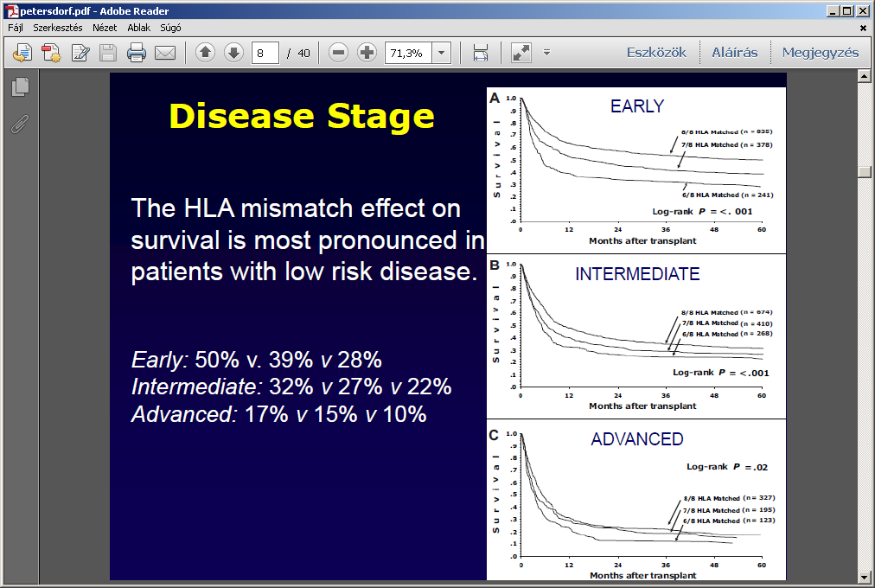Click the vertical scrollbar thumb
The width and height of the screenshot is (875, 588).
pyautogui.click(x=865, y=172)
